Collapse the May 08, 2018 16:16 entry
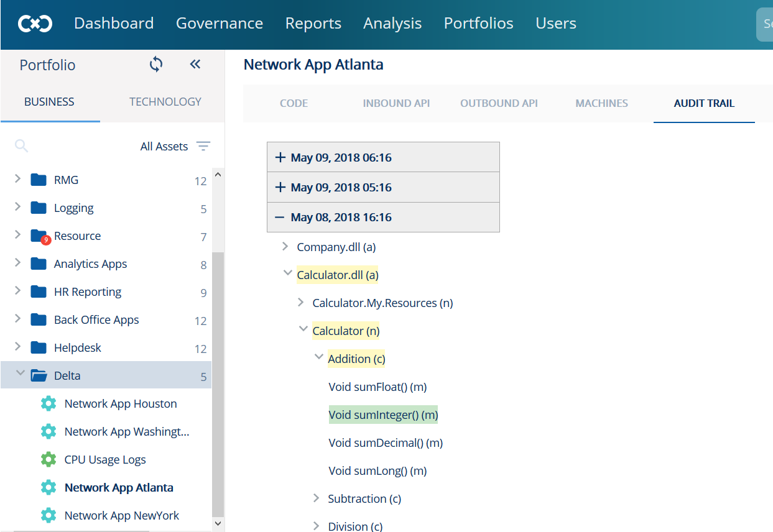This screenshot has height=532, width=773. pos(279,217)
